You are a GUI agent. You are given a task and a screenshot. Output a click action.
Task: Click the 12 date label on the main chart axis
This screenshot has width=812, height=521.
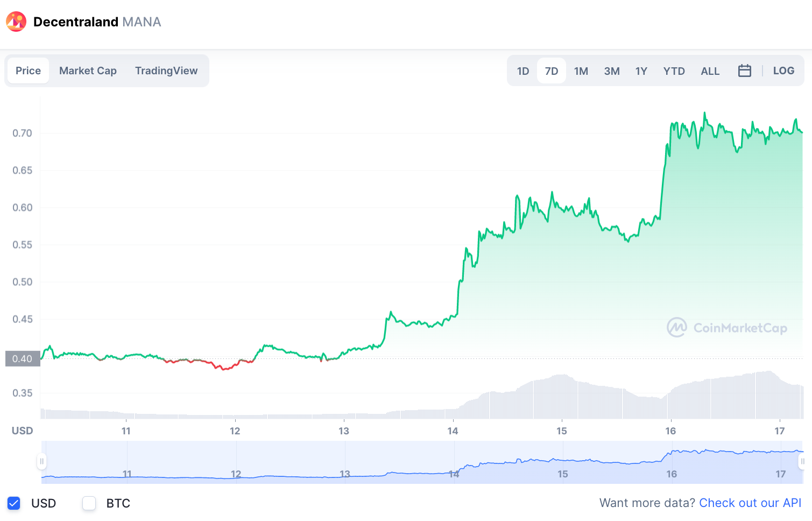click(235, 431)
